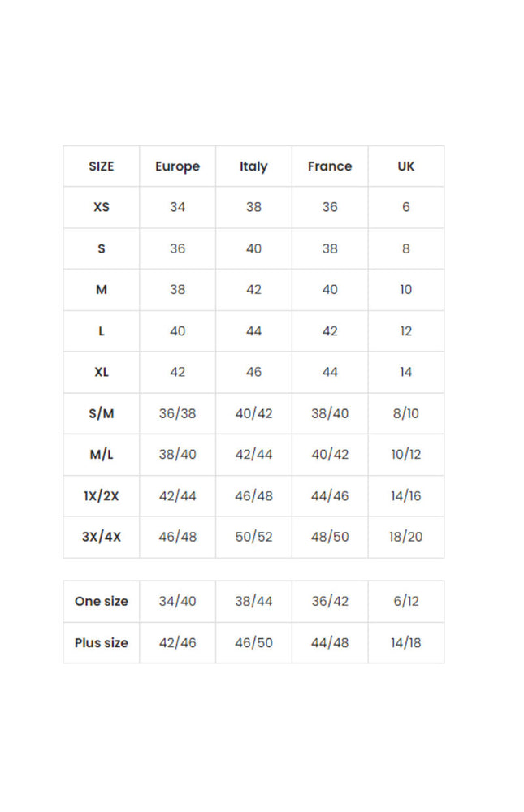Select the 1X/2X size row label
Screen dimensions: 524x812
[x=102, y=496]
